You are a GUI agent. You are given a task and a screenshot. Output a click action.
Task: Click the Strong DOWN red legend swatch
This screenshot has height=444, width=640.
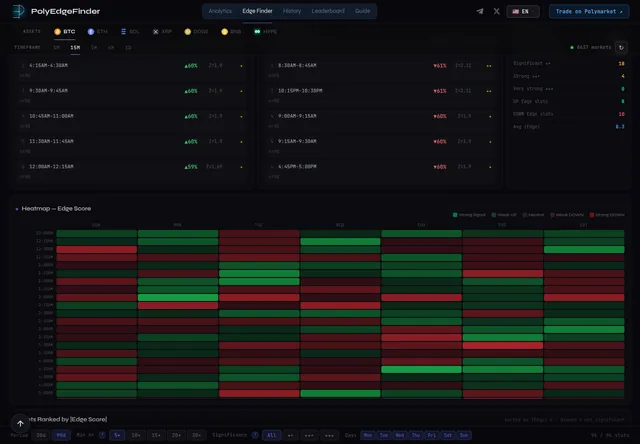[592, 215]
